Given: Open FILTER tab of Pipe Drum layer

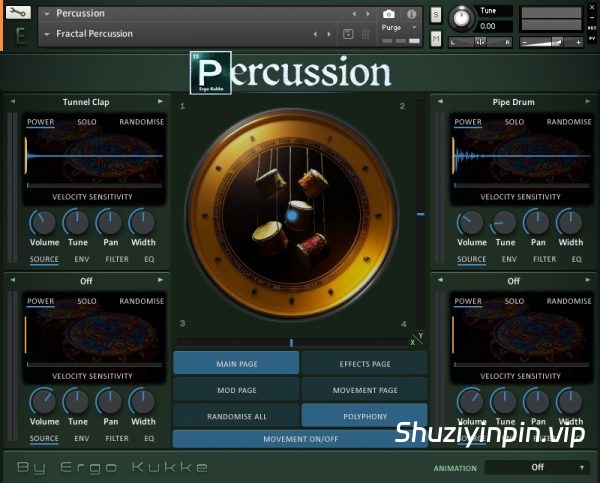Looking at the screenshot, I should [x=544, y=259].
